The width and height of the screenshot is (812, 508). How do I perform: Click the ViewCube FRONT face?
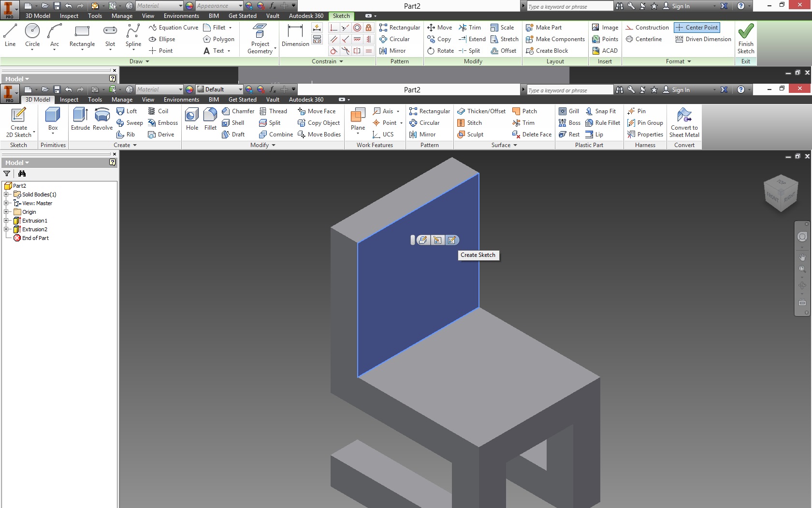pos(773,197)
